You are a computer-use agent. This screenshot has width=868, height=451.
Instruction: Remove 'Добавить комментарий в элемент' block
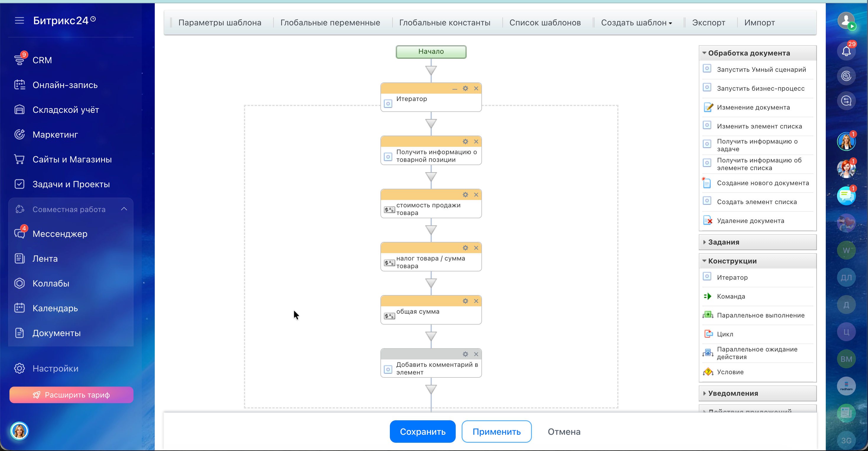point(476,354)
